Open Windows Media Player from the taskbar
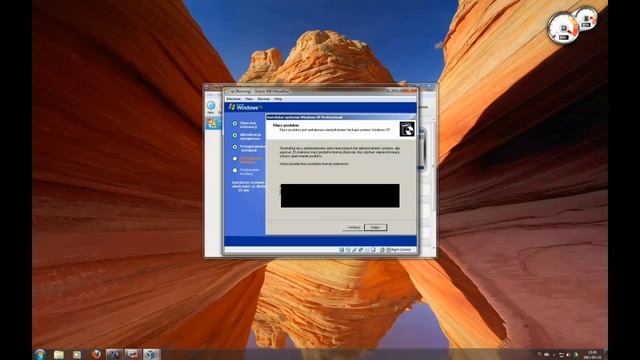640x360 pixels. click(77, 354)
